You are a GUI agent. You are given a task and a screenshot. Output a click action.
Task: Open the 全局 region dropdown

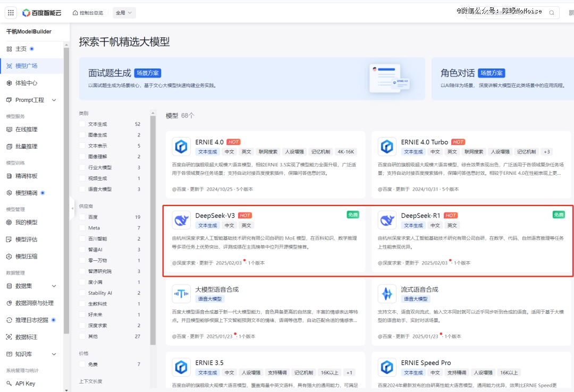(x=124, y=13)
